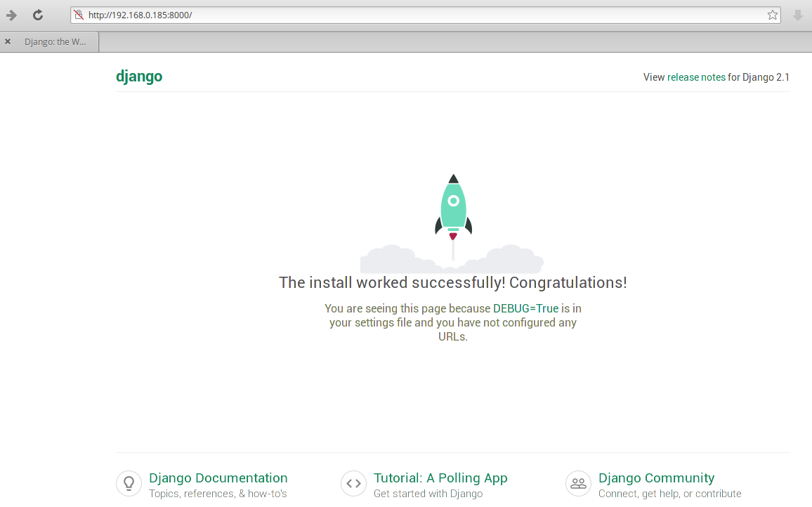Bookmark this page with the star icon
The width and height of the screenshot is (812, 507).
(x=773, y=15)
